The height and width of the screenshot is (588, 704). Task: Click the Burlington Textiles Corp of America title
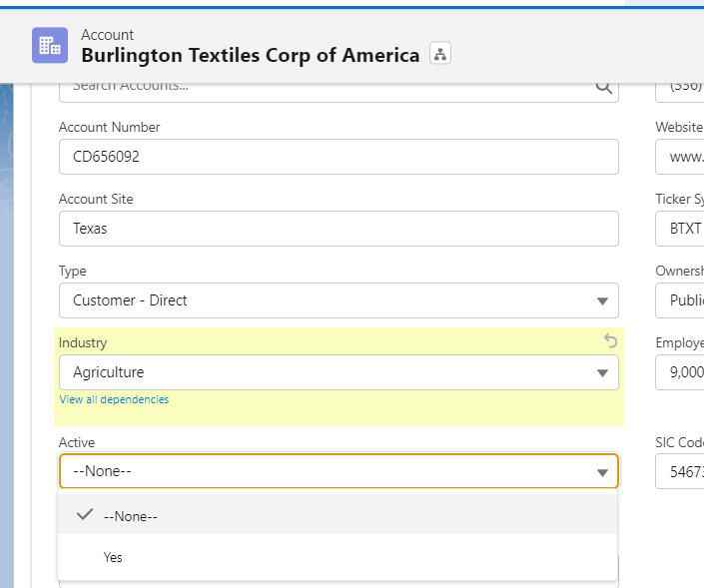point(250,56)
